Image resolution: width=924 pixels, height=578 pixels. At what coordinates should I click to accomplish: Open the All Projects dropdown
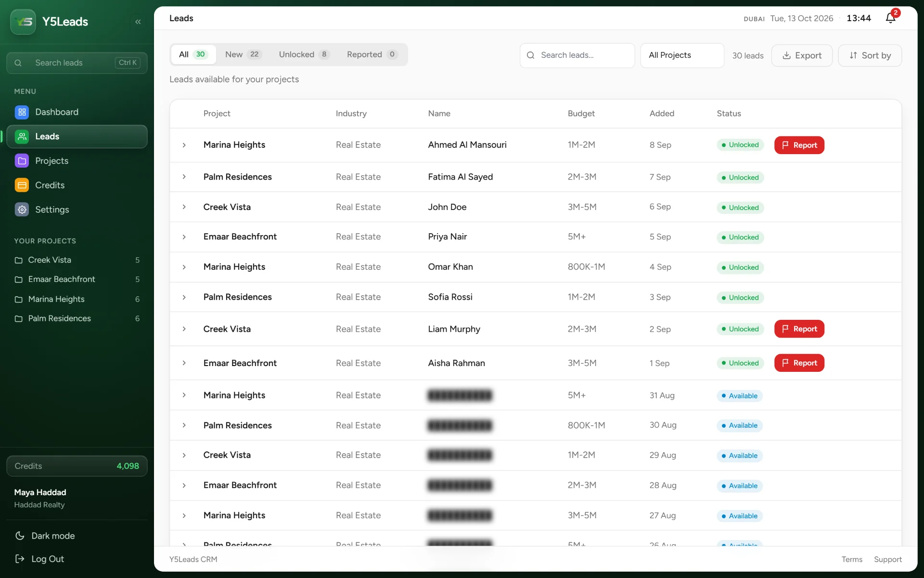[682, 55]
